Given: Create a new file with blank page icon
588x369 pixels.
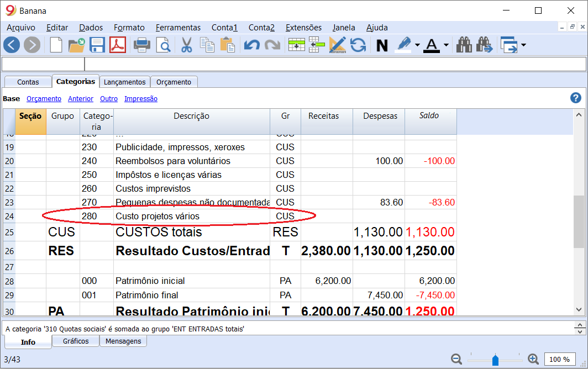Looking at the screenshot, I should pyautogui.click(x=56, y=45).
